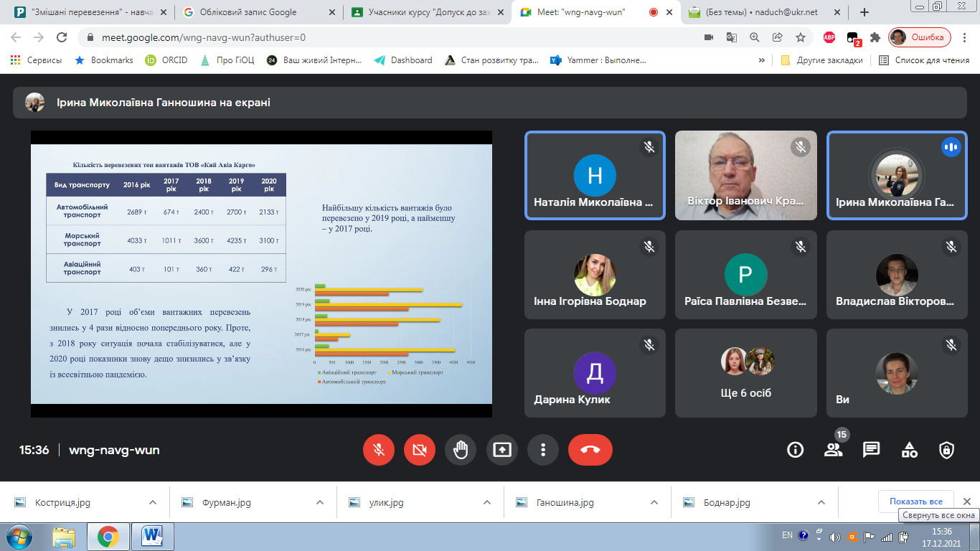Viewport: 980px width, 551px height.
Task: Open the present screen icon
Action: pyautogui.click(x=501, y=450)
